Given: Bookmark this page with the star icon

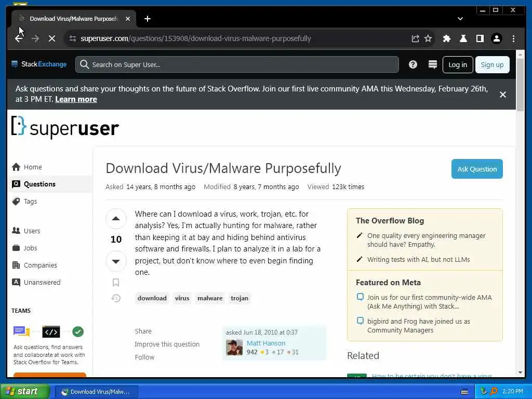Looking at the screenshot, I should pyautogui.click(x=428, y=38).
